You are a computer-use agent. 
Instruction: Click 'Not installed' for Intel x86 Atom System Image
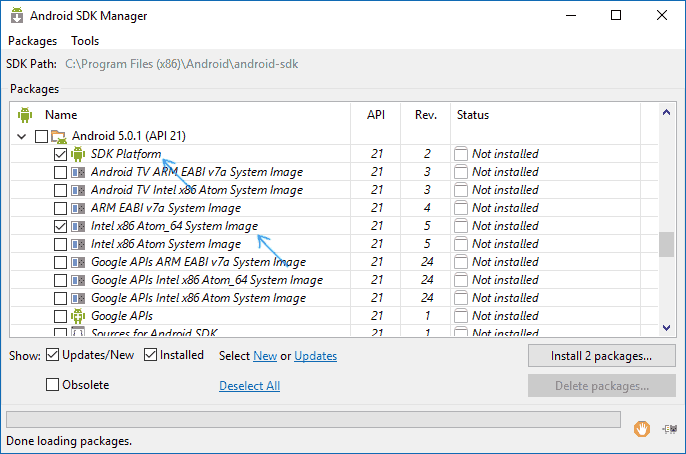[x=505, y=244]
